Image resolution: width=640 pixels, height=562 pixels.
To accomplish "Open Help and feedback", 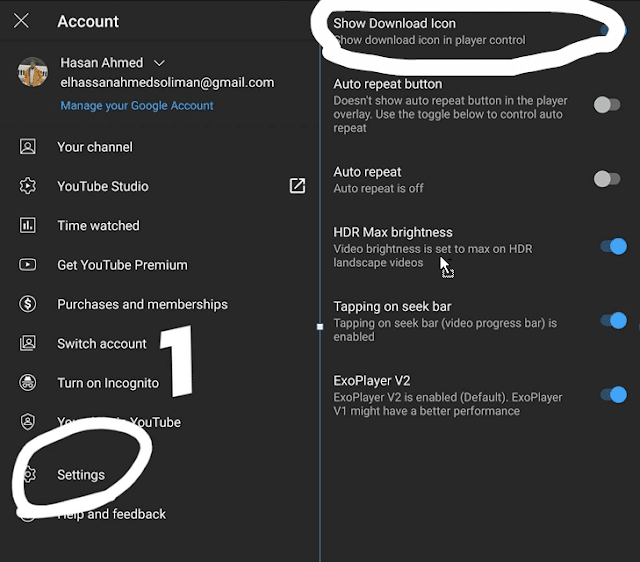I will coord(112,514).
